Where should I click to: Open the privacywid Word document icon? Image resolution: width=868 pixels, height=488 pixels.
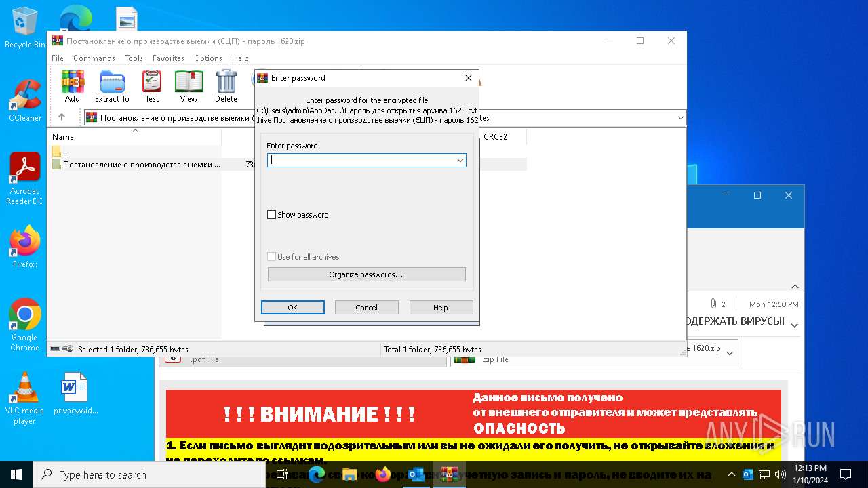75,393
